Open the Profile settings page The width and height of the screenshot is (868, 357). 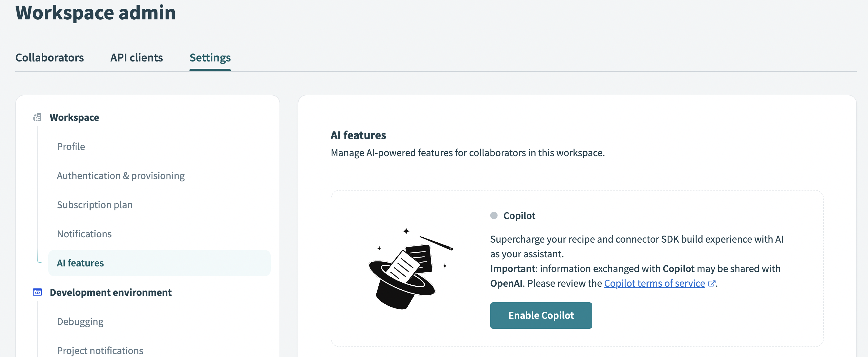71,146
